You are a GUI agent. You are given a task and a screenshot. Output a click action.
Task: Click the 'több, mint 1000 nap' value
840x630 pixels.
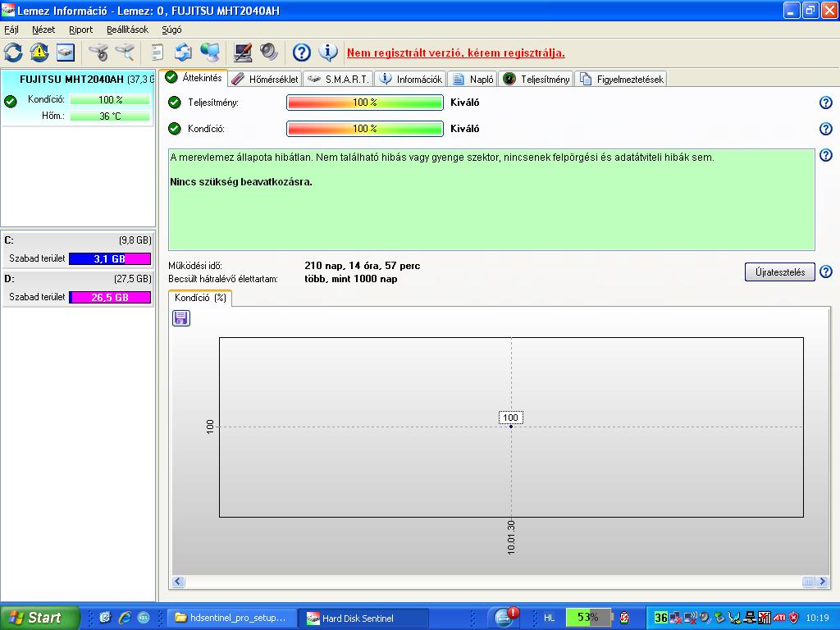click(351, 279)
